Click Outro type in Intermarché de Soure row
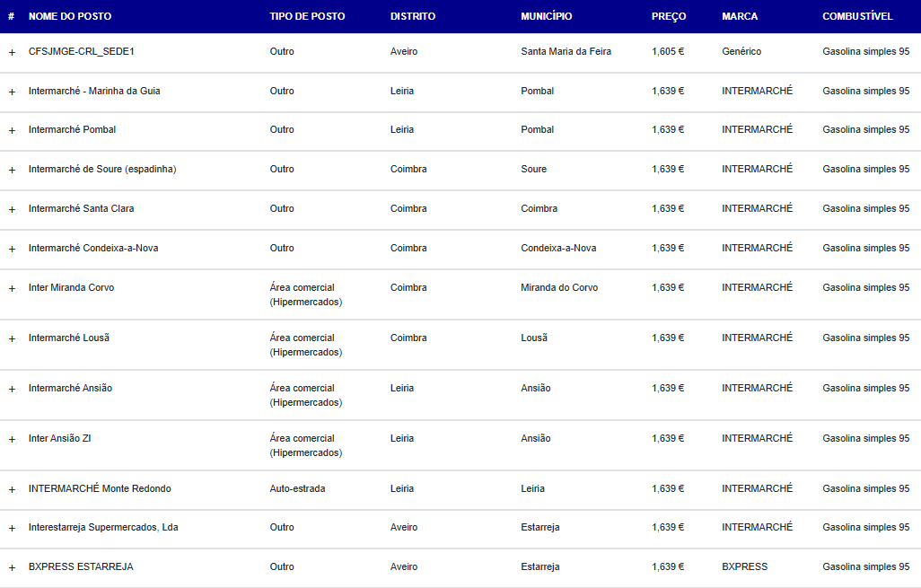The height and width of the screenshot is (588, 921). (282, 169)
